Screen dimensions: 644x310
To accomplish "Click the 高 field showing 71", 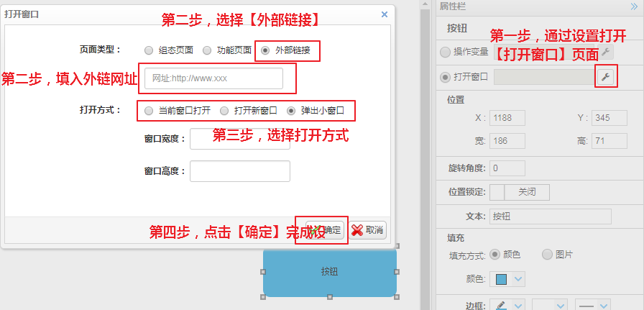I will (x=609, y=141).
